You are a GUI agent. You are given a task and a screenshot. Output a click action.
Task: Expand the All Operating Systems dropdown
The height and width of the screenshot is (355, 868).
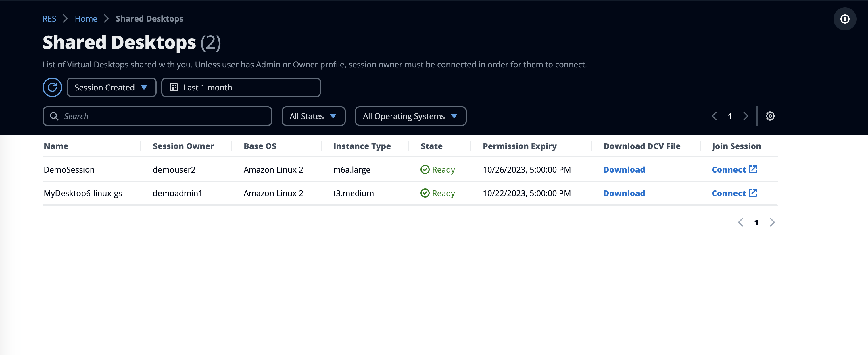pyautogui.click(x=410, y=116)
